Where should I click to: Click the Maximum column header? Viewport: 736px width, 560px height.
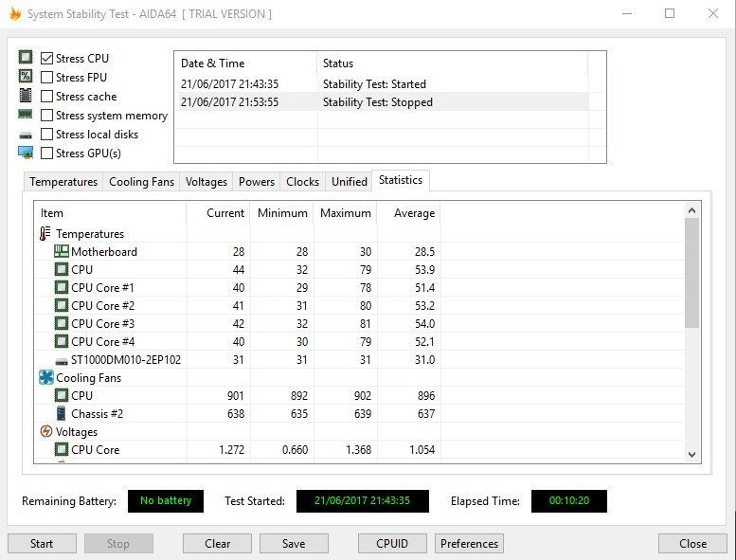[346, 213]
